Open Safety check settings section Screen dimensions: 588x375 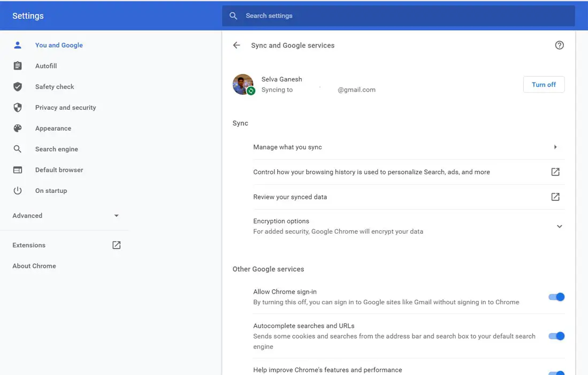pyautogui.click(x=55, y=87)
